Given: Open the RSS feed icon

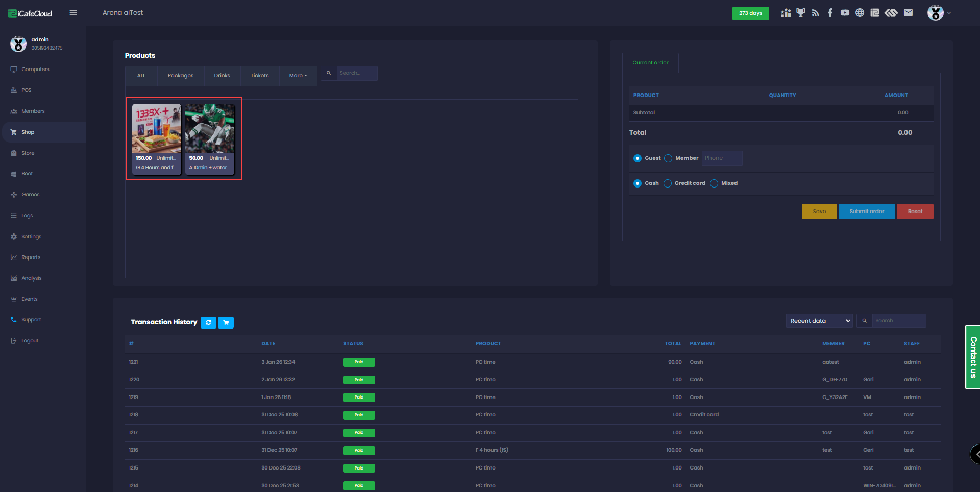Looking at the screenshot, I should [815, 13].
